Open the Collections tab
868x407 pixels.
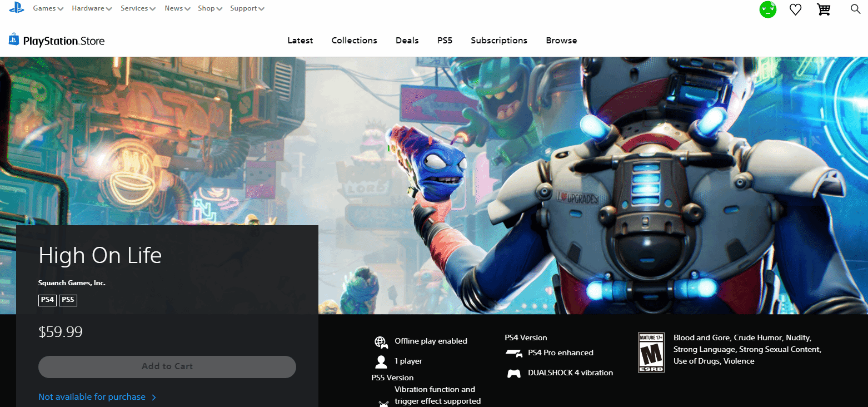pyautogui.click(x=354, y=41)
